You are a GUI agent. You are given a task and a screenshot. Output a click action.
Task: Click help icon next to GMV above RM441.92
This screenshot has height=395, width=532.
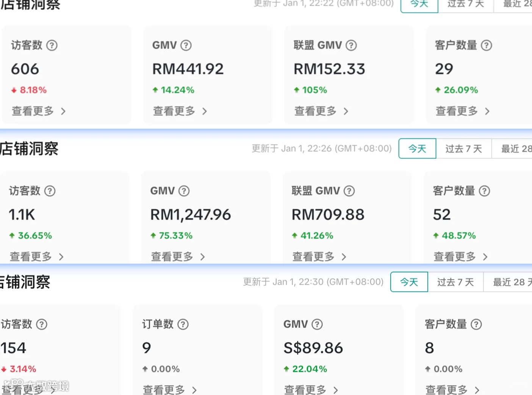(186, 45)
